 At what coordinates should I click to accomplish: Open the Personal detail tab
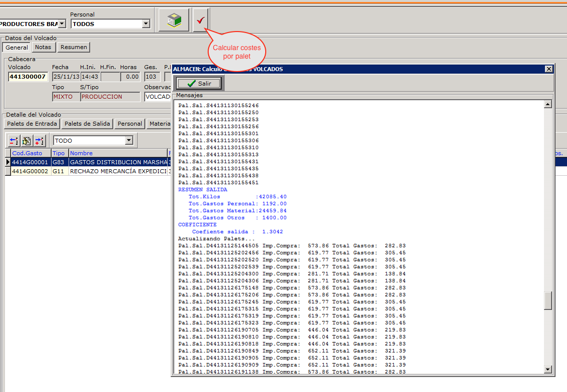point(130,124)
